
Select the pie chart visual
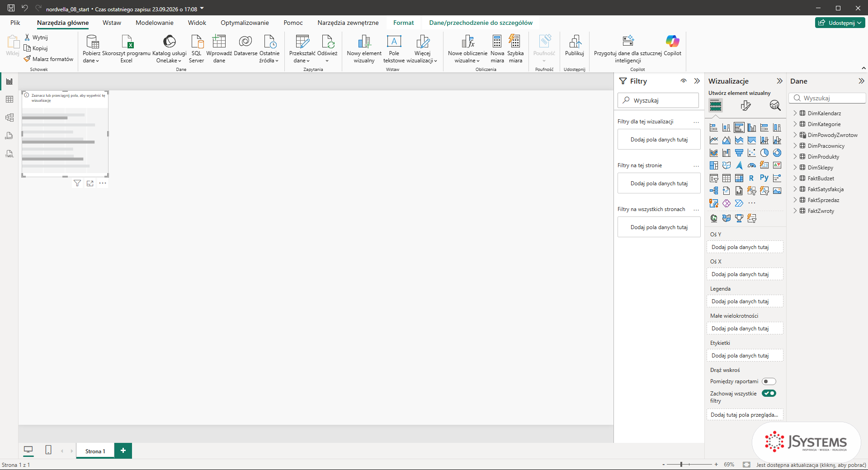pyautogui.click(x=764, y=153)
